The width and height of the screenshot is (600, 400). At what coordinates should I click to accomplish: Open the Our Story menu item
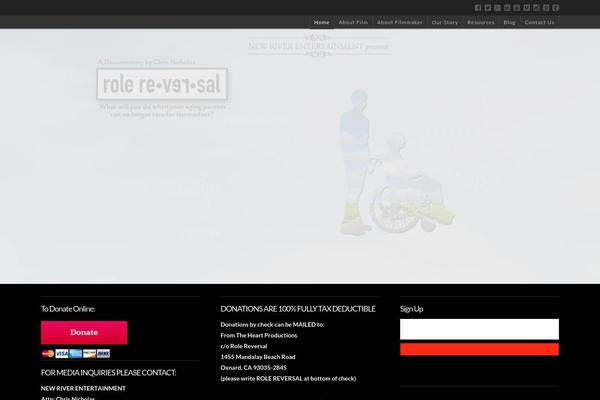point(445,22)
